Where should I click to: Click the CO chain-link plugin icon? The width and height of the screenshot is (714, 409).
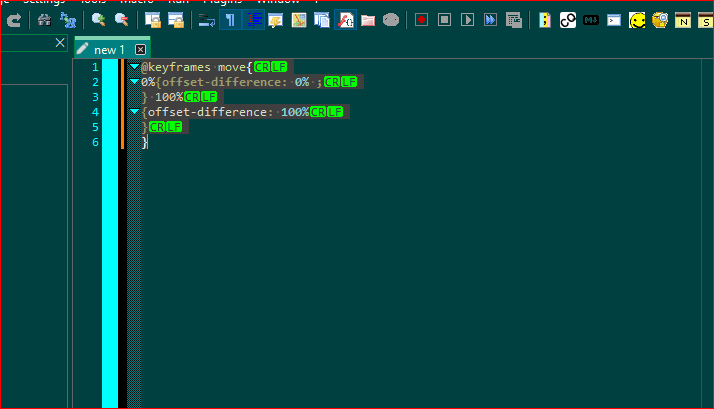pyautogui.click(x=568, y=20)
